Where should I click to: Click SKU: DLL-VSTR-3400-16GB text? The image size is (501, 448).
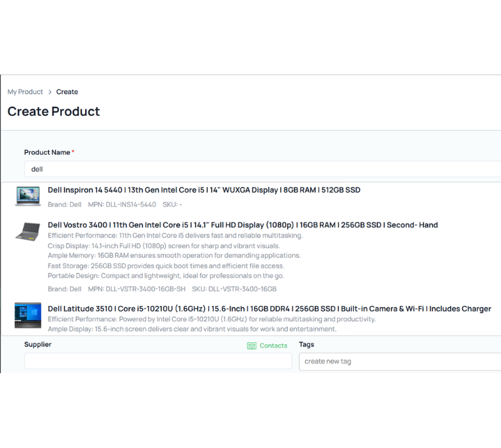coord(234,289)
